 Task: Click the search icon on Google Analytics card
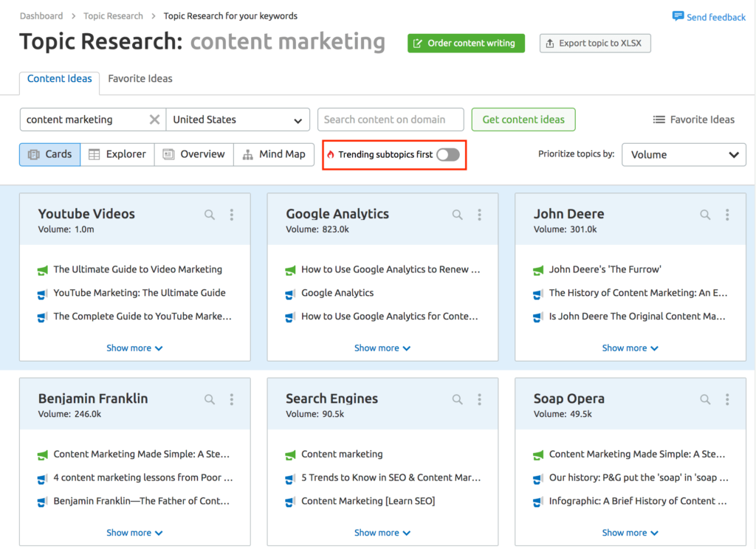[457, 215]
